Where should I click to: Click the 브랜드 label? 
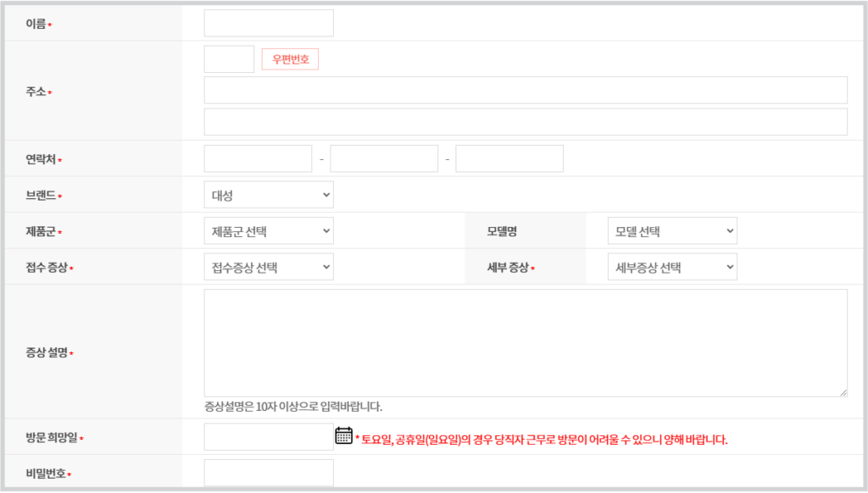pyautogui.click(x=41, y=196)
